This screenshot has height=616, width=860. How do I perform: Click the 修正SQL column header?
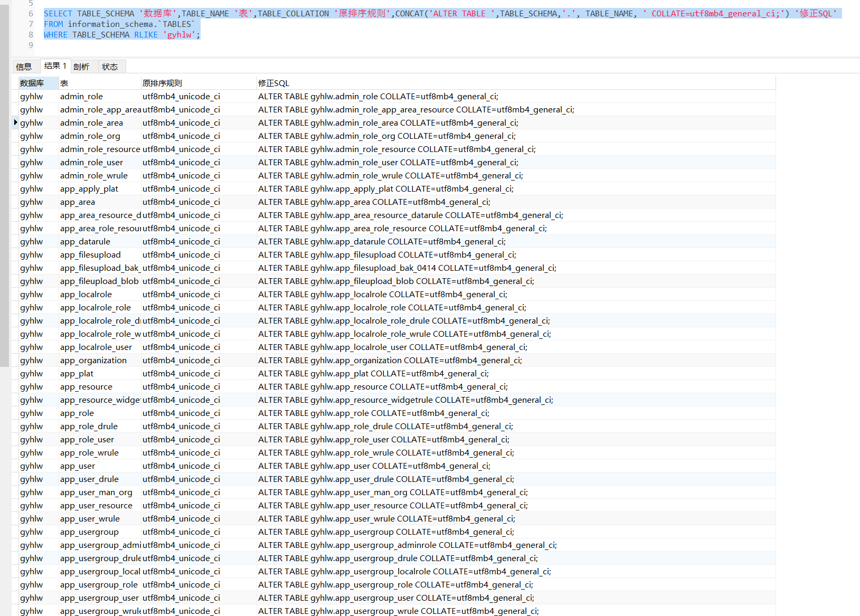(273, 83)
